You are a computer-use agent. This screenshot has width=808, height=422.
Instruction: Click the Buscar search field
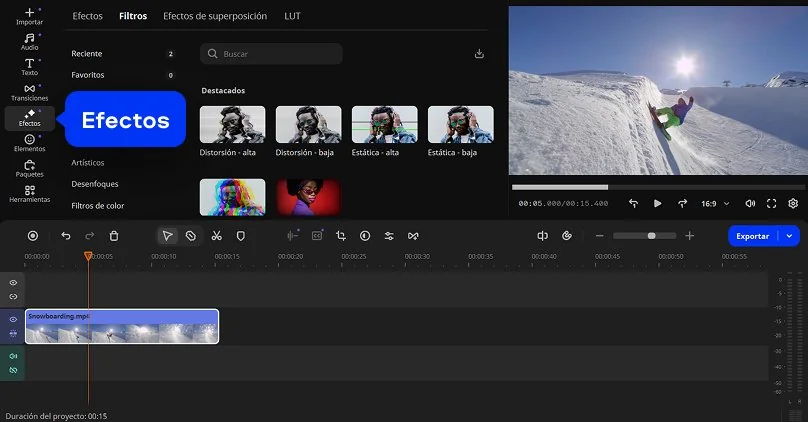tap(271, 53)
